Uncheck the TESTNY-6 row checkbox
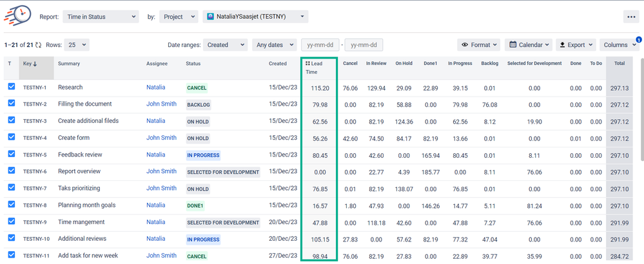644x264 pixels. click(x=12, y=171)
